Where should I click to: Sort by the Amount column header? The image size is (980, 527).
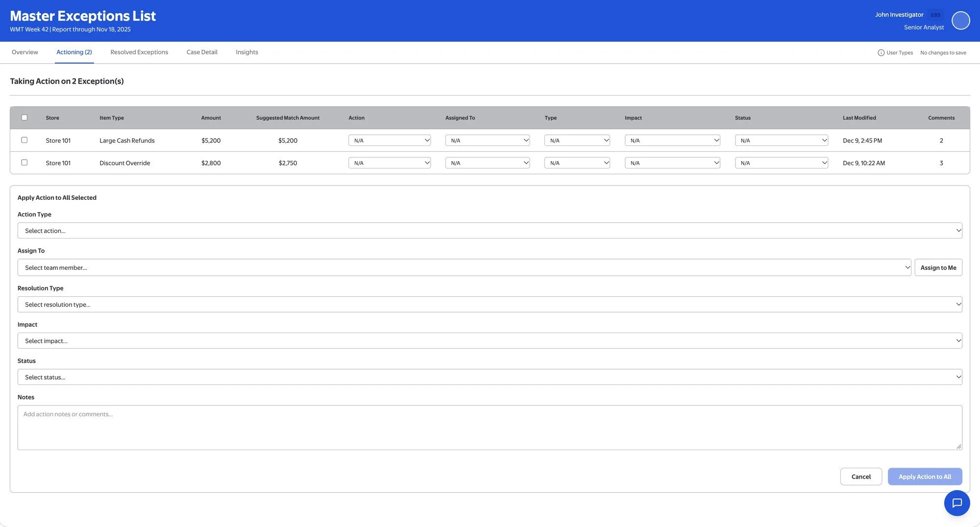pyautogui.click(x=211, y=118)
